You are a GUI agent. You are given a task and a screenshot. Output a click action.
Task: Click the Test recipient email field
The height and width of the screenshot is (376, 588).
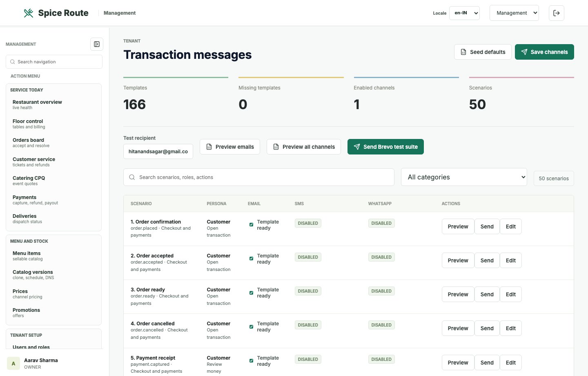[158, 151]
